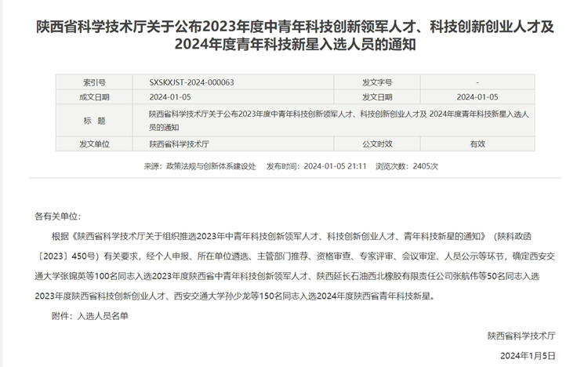
Task: Select the index number SXSKXJST-2024-000063
Action: (x=191, y=82)
